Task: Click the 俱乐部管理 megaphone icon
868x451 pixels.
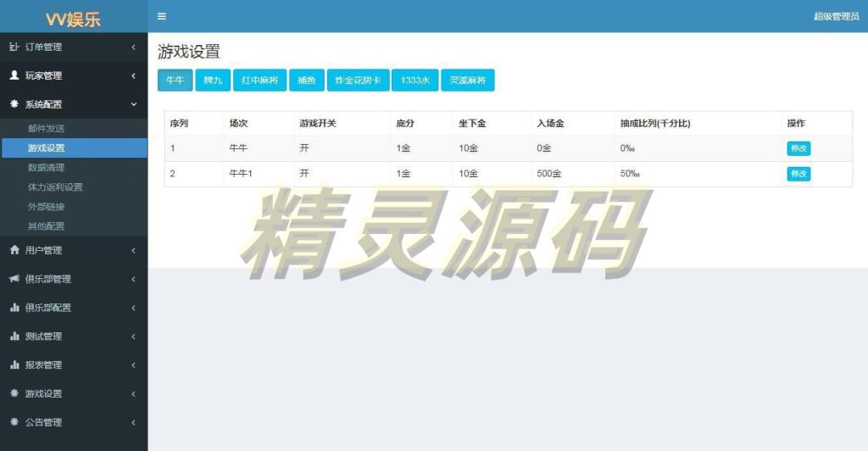Action: (x=14, y=279)
